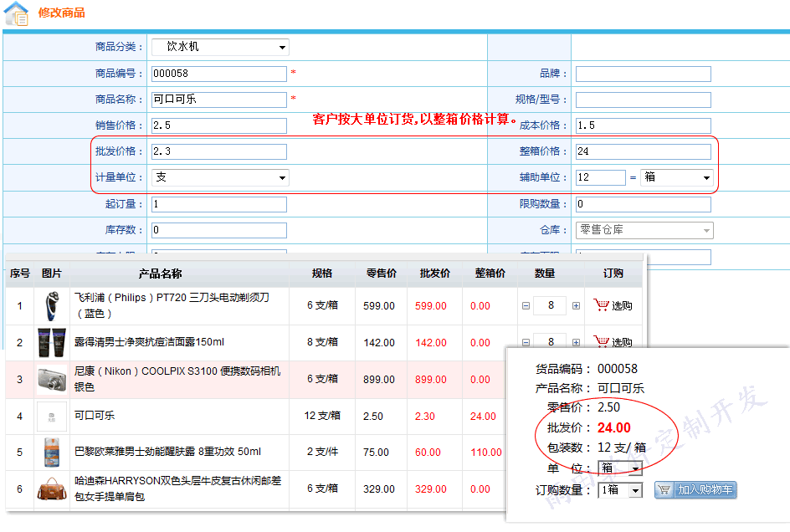The height and width of the screenshot is (532, 790).
Task: Click the 数量 column header
Action: [545, 274]
